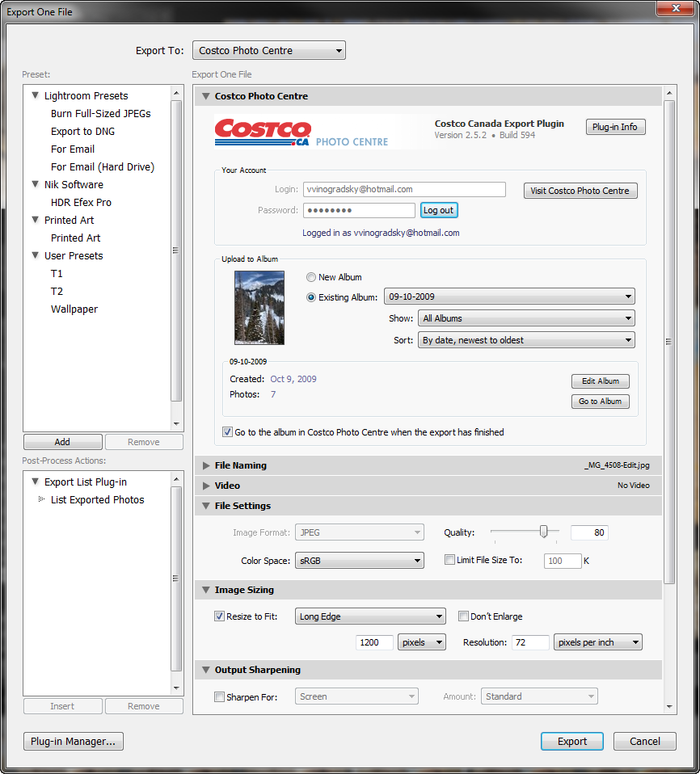
Task: Click the preset list scroll up arrow
Action: (176, 93)
